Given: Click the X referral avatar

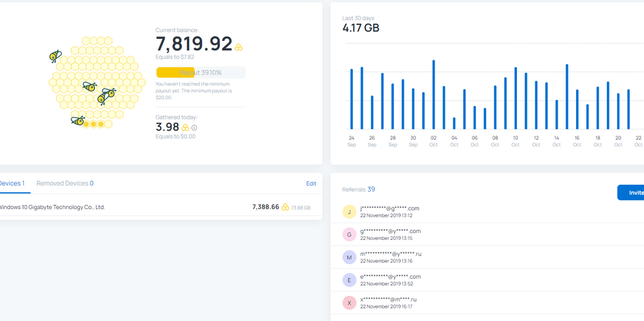Looking at the screenshot, I should (349, 303).
